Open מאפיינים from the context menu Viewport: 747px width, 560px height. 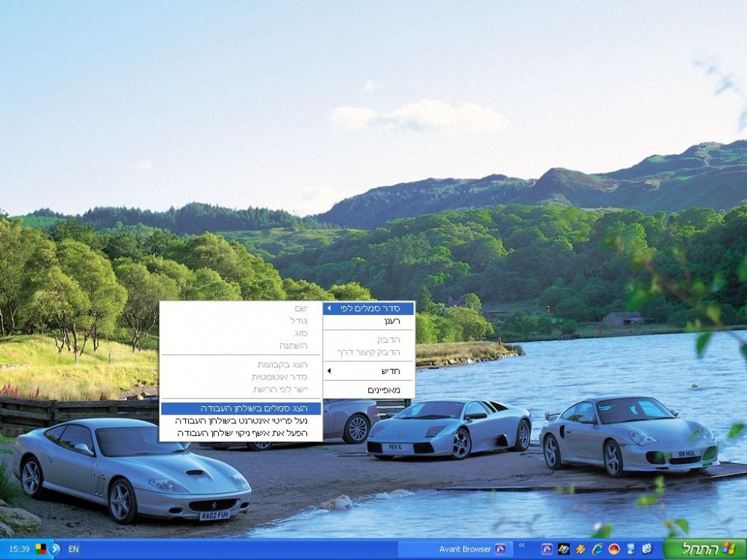[369, 390]
